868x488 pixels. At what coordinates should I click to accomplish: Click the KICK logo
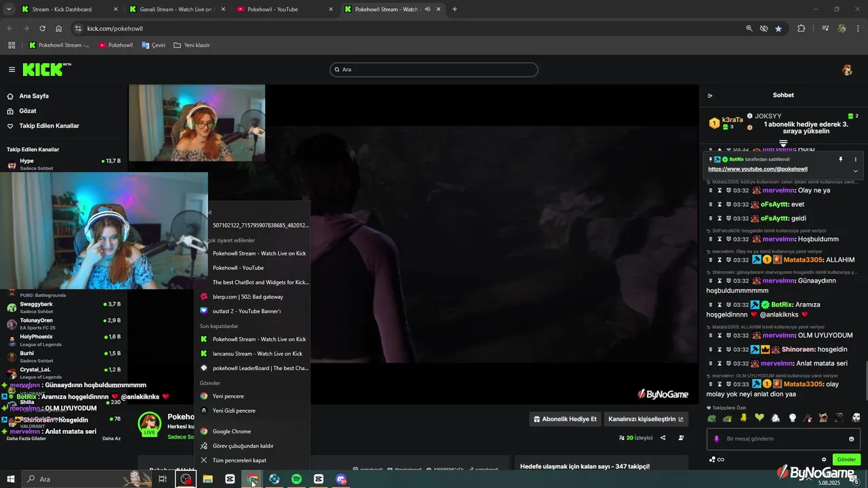tap(46, 69)
